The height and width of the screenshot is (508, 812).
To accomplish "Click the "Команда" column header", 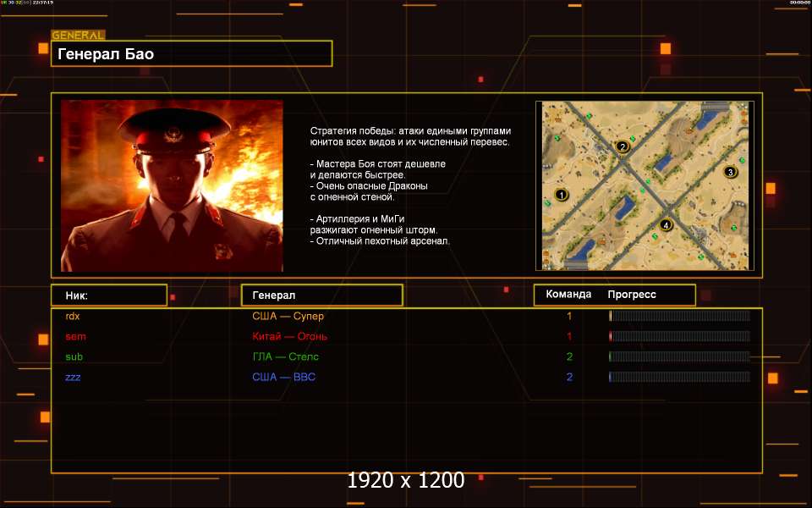I will coord(568,295).
